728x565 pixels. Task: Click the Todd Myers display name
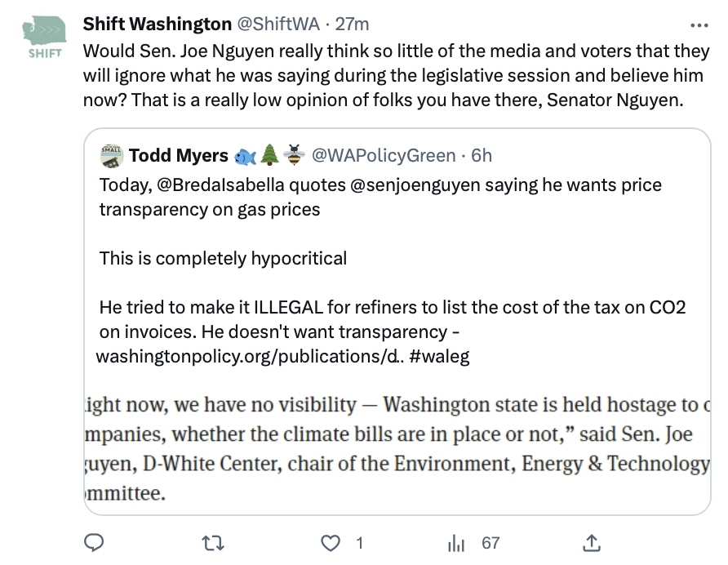pos(179,156)
